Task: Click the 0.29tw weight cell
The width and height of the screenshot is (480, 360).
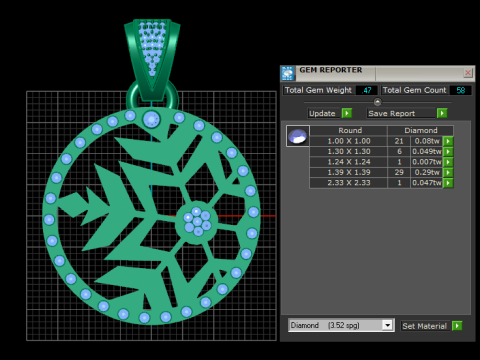Action: (x=427, y=172)
